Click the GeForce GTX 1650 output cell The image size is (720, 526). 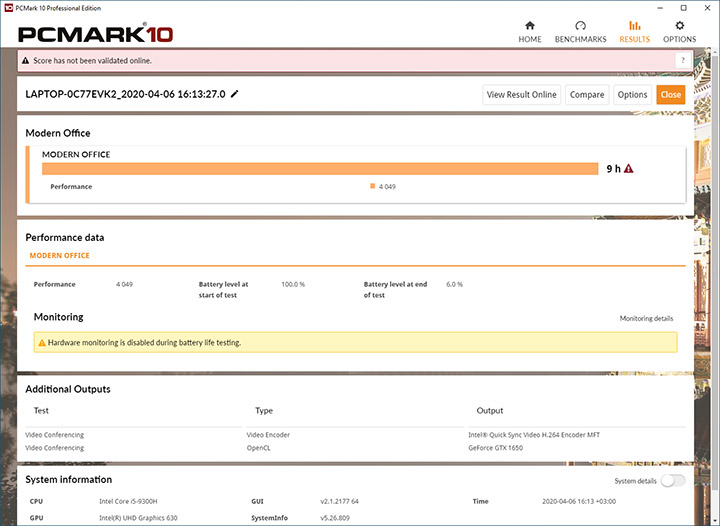pos(495,448)
